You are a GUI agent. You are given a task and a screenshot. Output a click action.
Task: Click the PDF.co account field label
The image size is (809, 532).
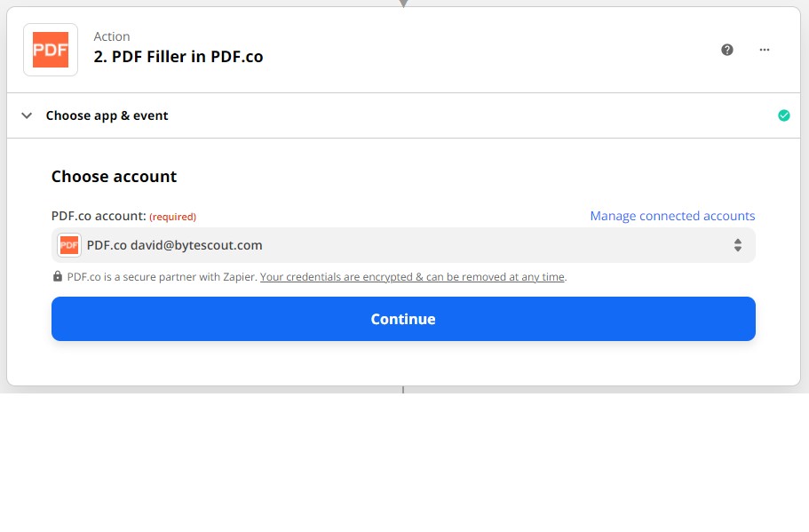point(99,216)
